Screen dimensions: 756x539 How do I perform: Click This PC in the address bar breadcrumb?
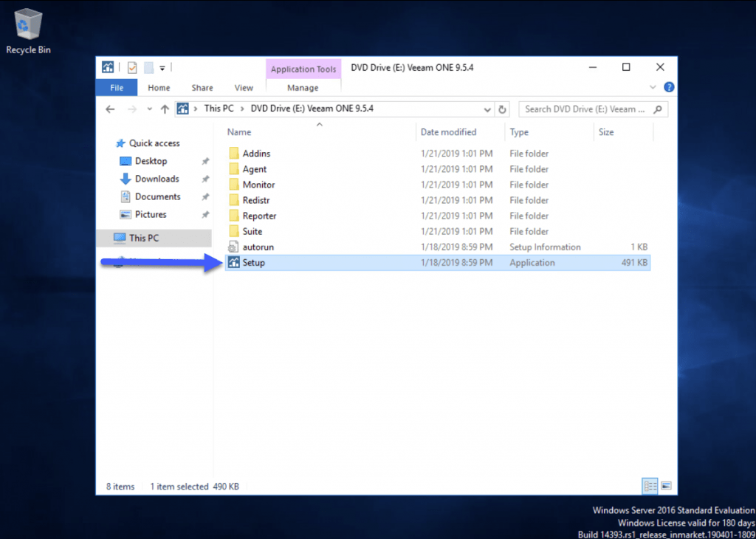tap(219, 109)
